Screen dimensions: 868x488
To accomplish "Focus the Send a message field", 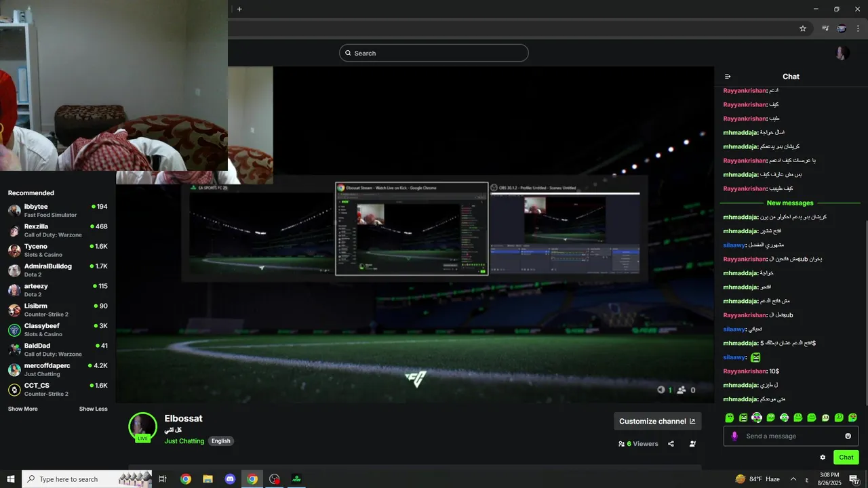I will click(x=791, y=436).
